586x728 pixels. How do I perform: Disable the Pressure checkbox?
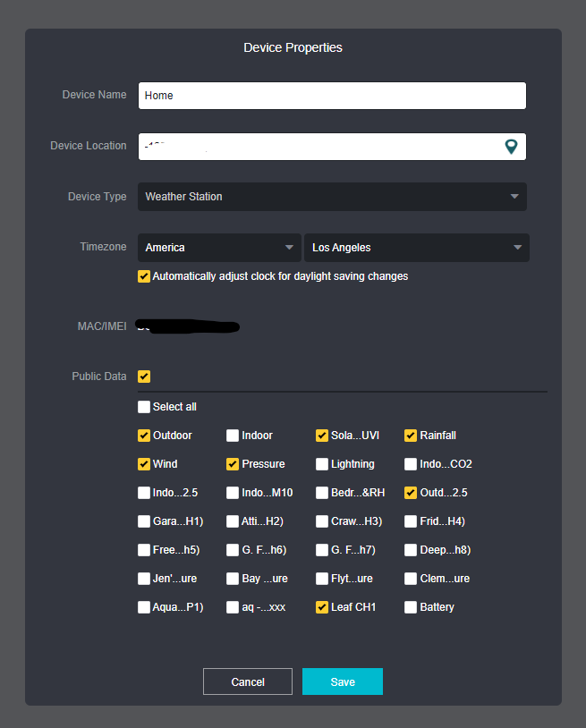pos(234,464)
